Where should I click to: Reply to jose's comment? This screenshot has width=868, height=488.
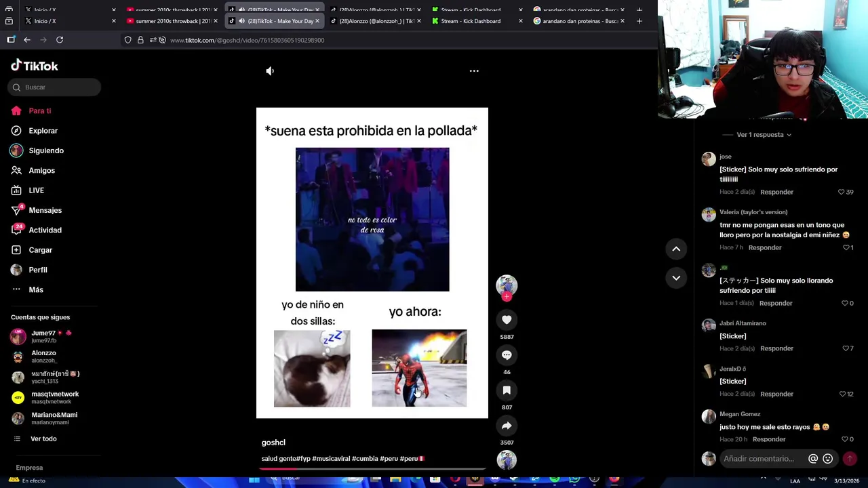click(x=776, y=192)
